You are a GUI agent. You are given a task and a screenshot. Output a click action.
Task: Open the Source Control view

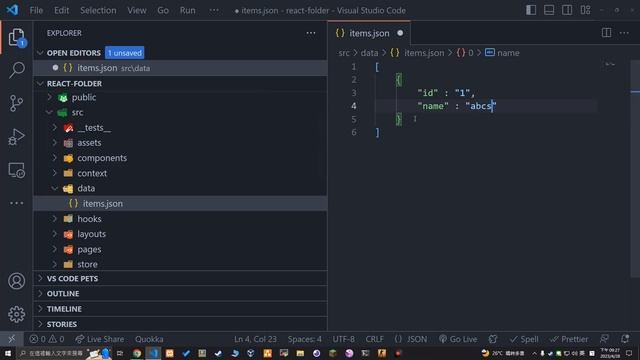(16, 103)
